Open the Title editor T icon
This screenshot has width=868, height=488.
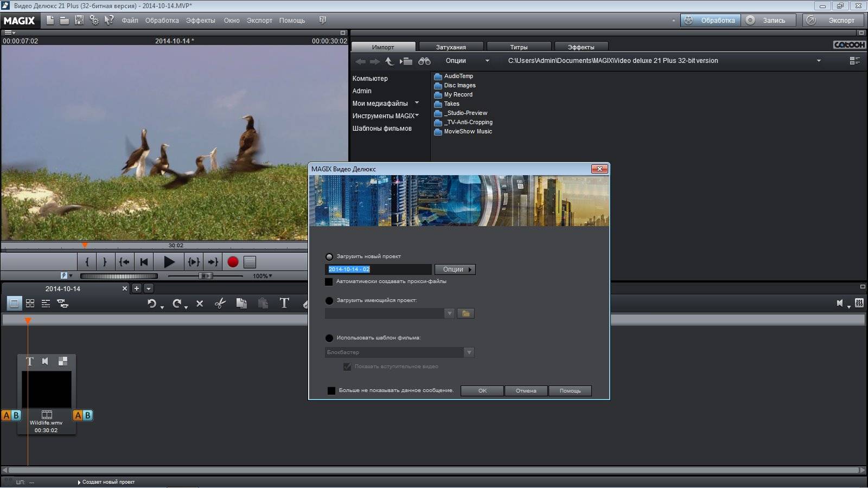284,304
